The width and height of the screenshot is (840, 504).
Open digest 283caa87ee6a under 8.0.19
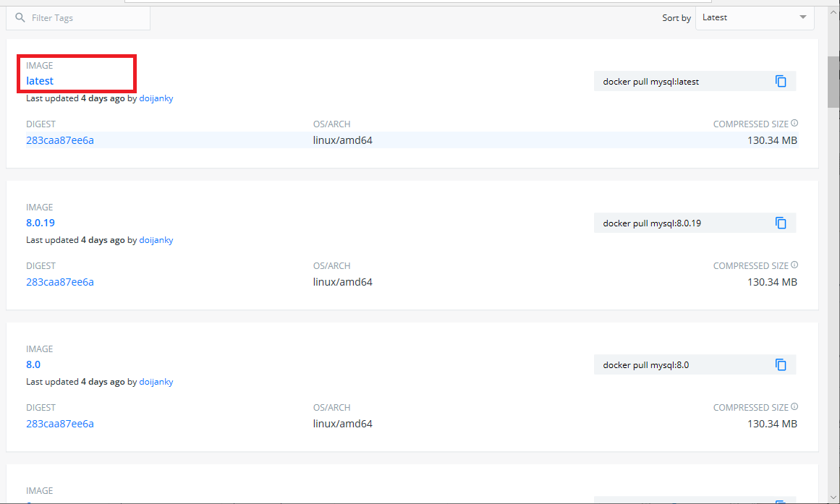click(x=60, y=282)
